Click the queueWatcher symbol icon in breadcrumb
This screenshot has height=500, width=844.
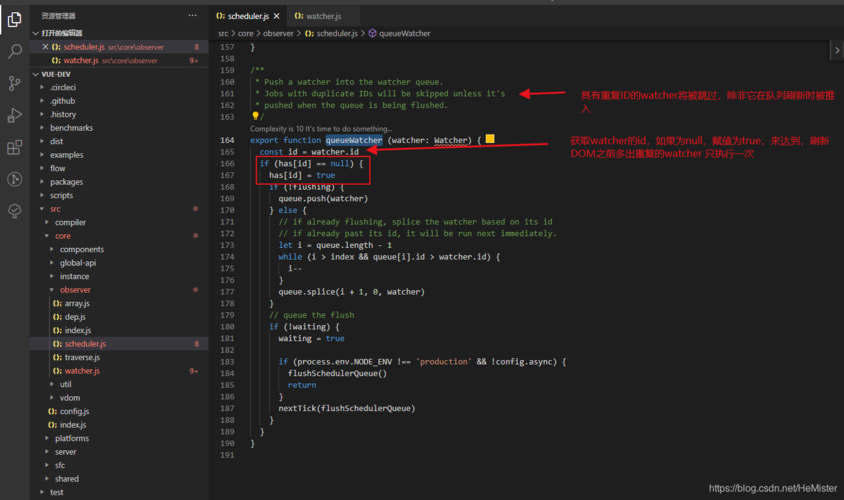coord(372,33)
